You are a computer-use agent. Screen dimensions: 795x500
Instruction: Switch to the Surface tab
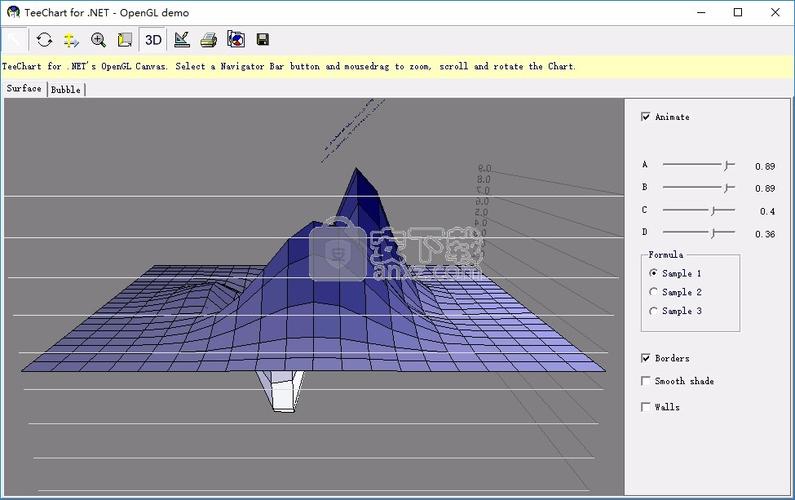(x=24, y=88)
